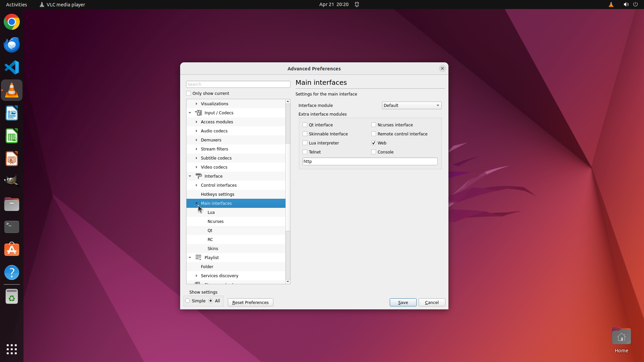Launch Thunderbird mail from dock
This screenshot has width=644, height=362.
tap(12, 45)
